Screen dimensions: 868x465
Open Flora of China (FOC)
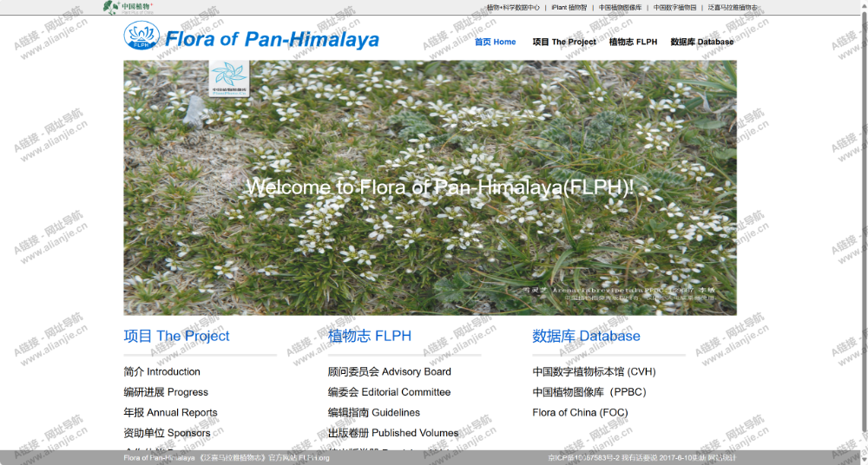tap(580, 412)
